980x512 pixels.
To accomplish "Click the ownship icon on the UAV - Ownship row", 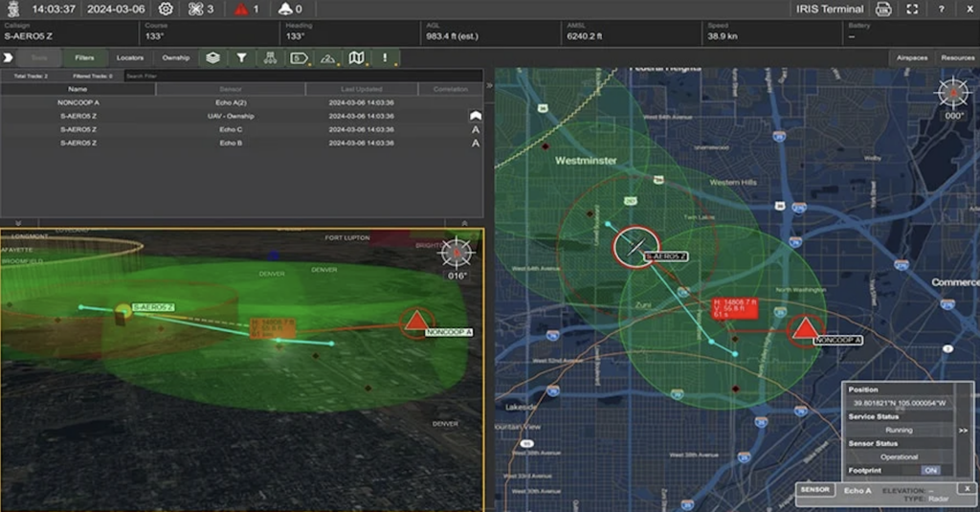I will tap(476, 116).
